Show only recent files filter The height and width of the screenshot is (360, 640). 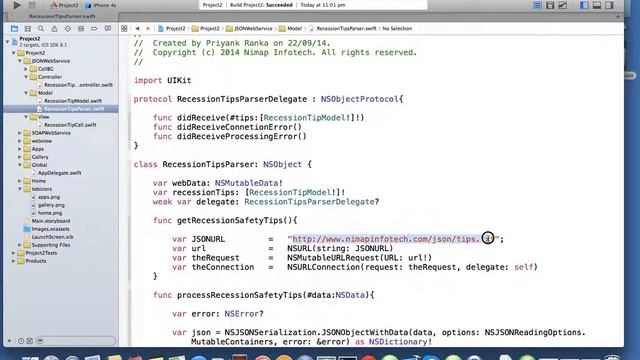tap(21, 341)
